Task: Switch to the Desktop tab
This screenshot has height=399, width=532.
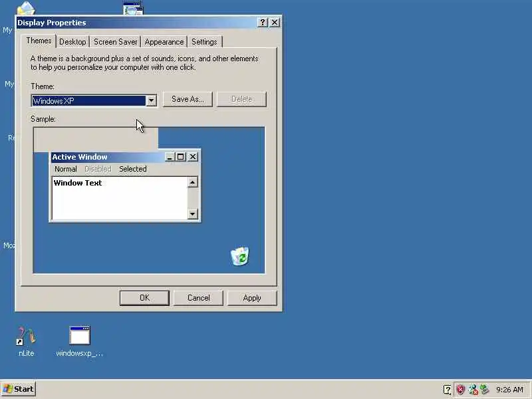Action: click(72, 42)
